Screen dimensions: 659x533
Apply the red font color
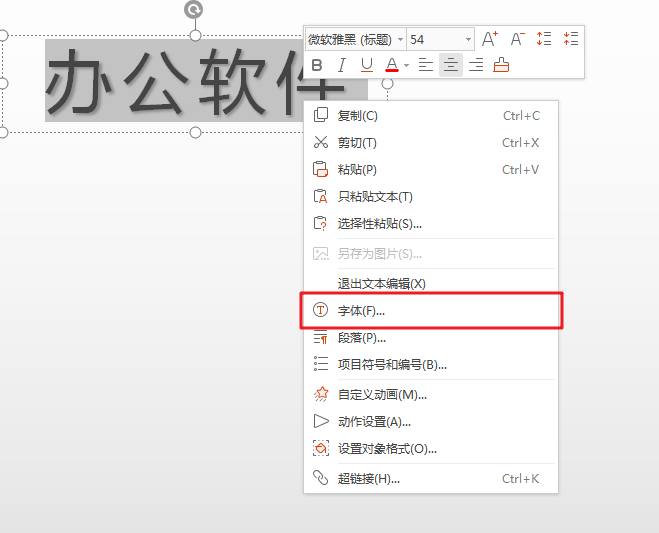[x=392, y=65]
